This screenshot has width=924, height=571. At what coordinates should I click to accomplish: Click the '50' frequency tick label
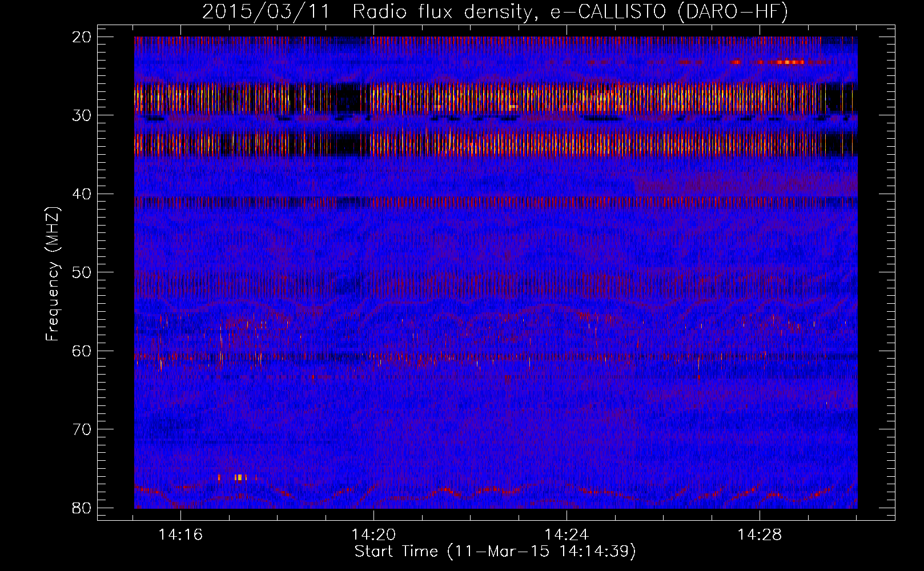(x=82, y=272)
